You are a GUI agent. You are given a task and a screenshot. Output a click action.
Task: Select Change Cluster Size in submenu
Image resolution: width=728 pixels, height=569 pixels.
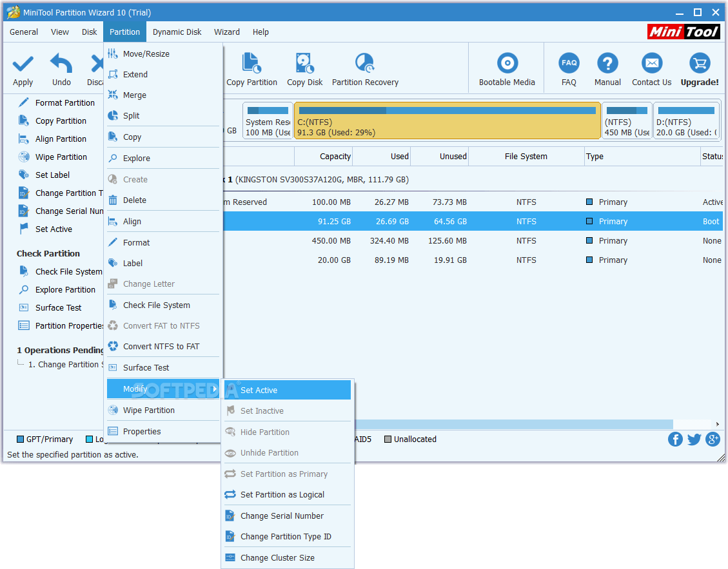[x=288, y=558]
